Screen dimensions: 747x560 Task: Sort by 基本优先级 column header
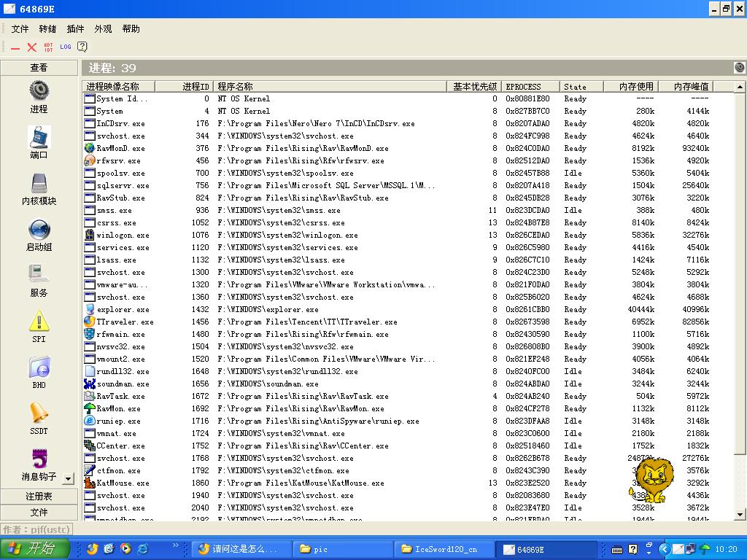[x=474, y=86]
